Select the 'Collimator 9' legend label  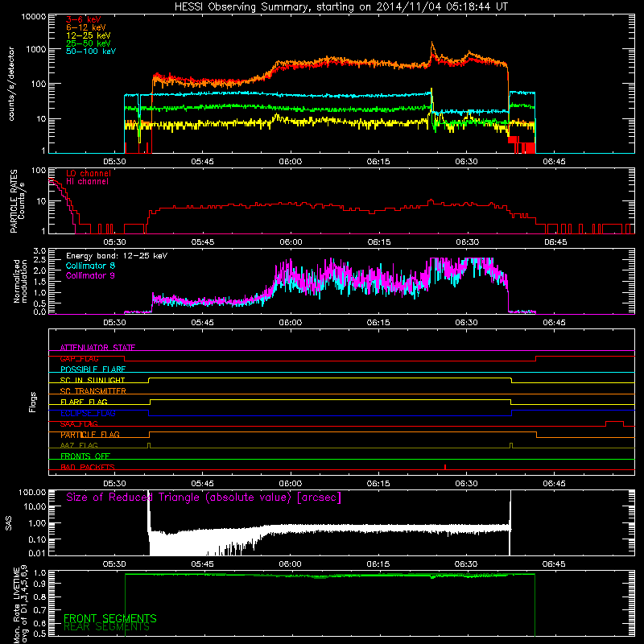[90, 275]
